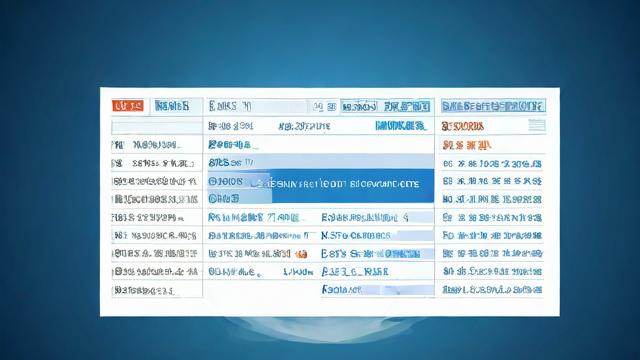640x360 pixels.
Task: Open the rightmost blue toolbar item in the center header
Action: click(x=407, y=107)
